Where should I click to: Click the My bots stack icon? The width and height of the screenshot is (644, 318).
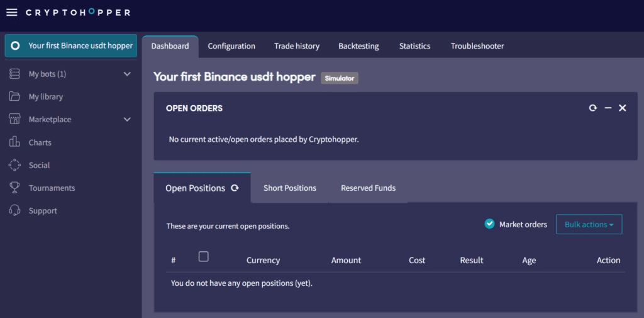[x=14, y=74]
